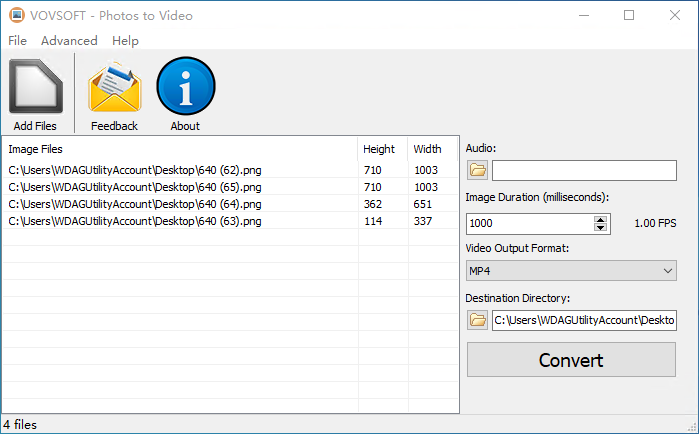699x434 pixels.
Task: Increase image duration with up arrow
Action: [x=600, y=219]
